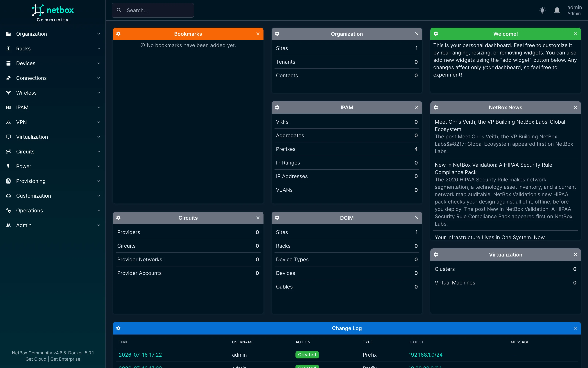Expand the Virtualization sidebar menu
Image resolution: width=588 pixels, height=368 pixels.
pos(53,137)
